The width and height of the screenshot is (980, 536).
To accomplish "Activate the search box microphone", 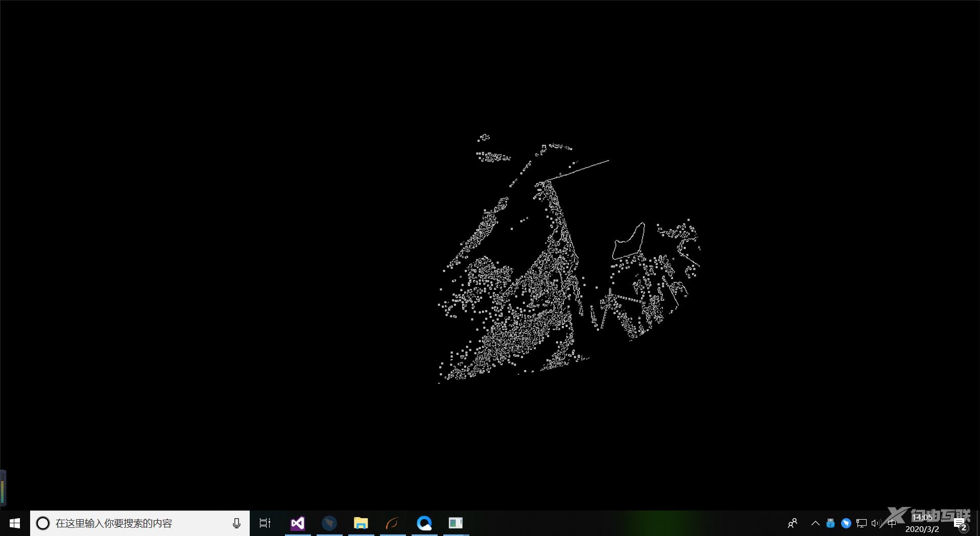I will tap(236, 523).
